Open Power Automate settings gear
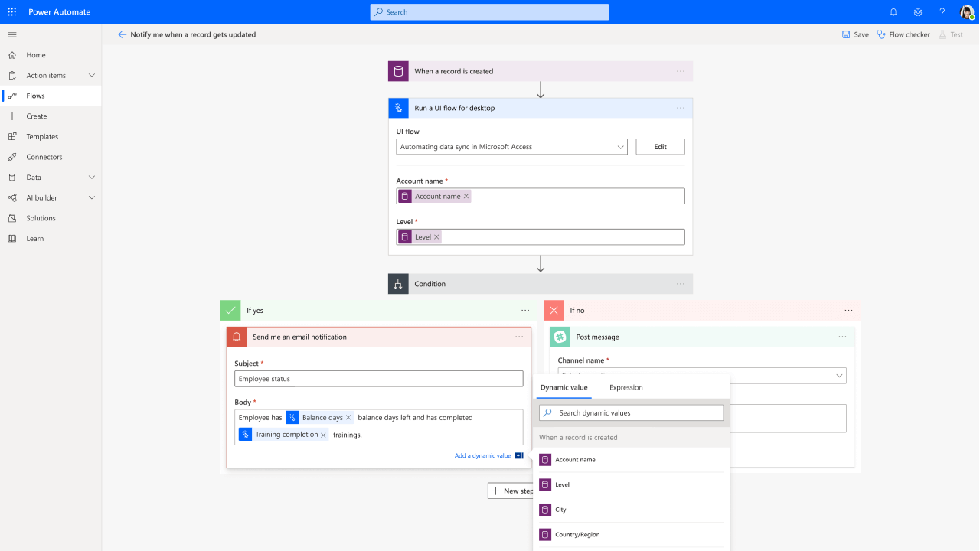The width and height of the screenshot is (980, 551). tap(917, 11)
